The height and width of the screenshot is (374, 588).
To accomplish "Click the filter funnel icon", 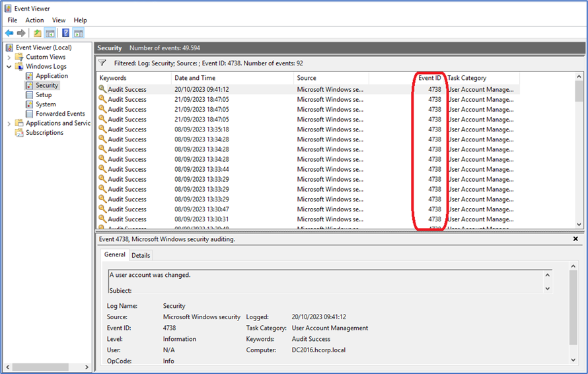I will click(102, 63).
